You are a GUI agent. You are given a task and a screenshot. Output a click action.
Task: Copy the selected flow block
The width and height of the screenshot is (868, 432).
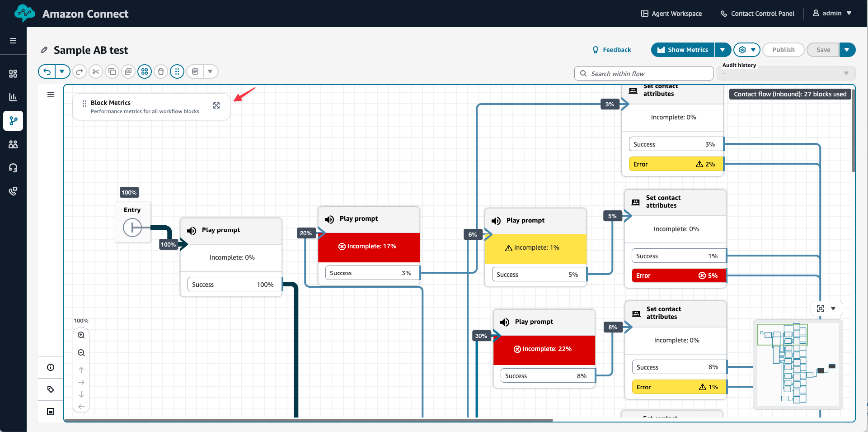[112, 71]
